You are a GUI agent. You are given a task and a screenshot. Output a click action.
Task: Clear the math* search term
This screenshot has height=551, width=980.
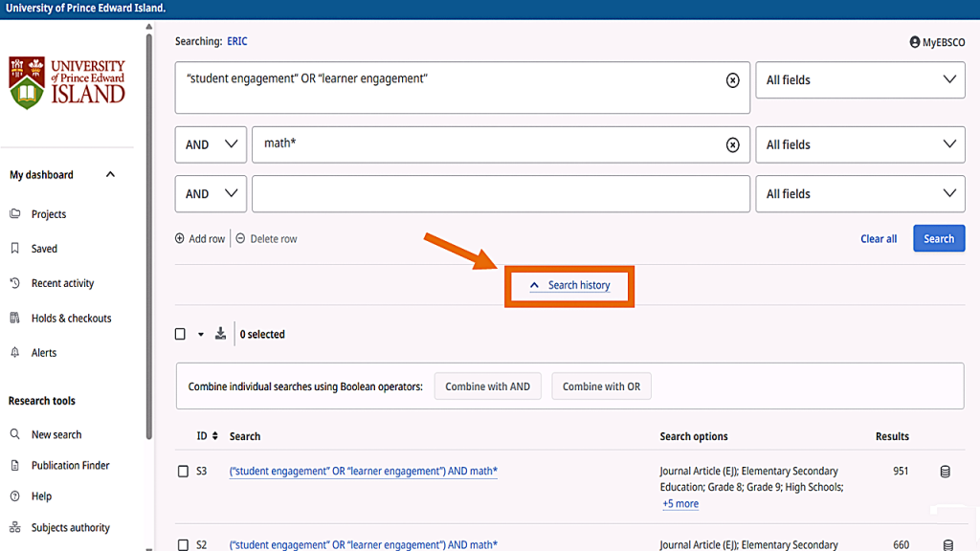tap(732, 144)
